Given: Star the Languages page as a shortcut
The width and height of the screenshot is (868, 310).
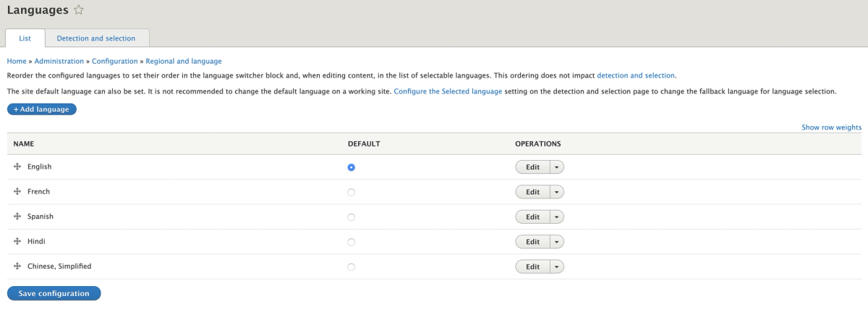Looking at the screenshot, I should point(79,10).
